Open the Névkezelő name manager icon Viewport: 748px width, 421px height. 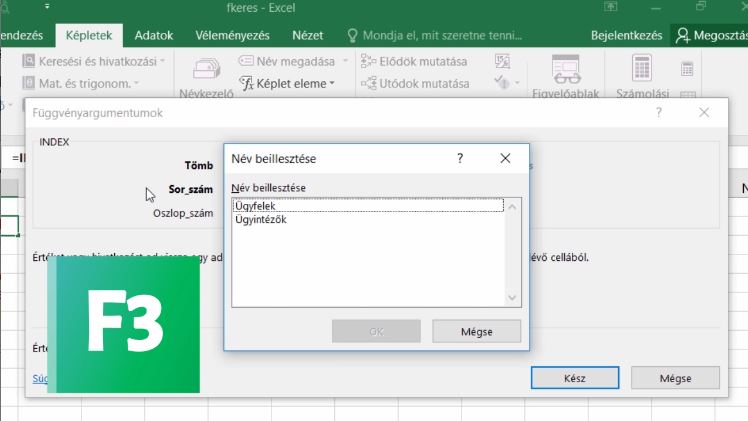(x=207, y=70)
